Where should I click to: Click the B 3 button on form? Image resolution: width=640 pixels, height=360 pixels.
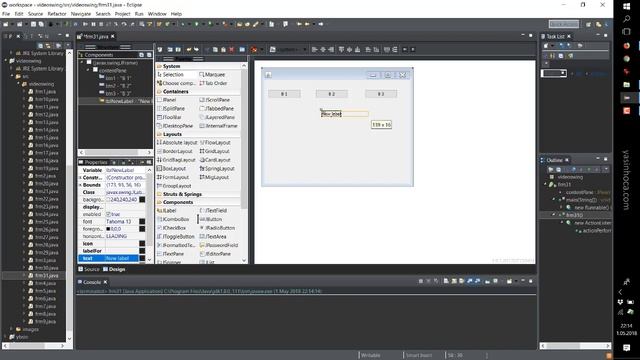(381, 94)
